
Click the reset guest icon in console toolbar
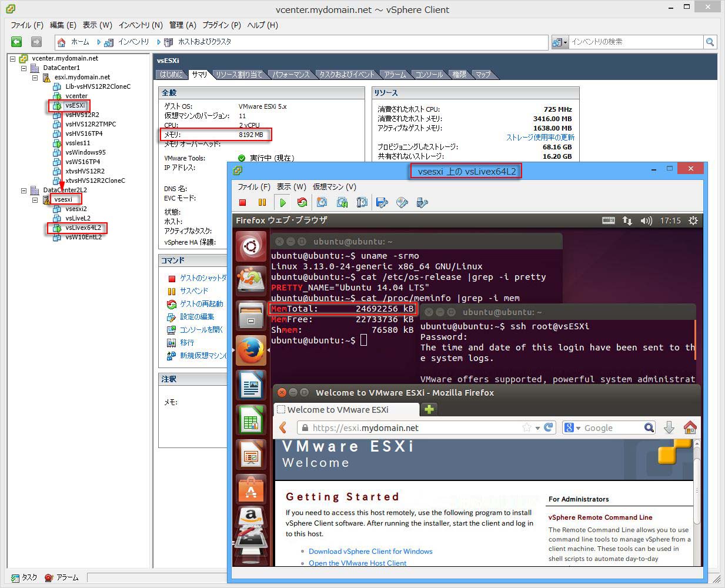[x=302, y=203]
